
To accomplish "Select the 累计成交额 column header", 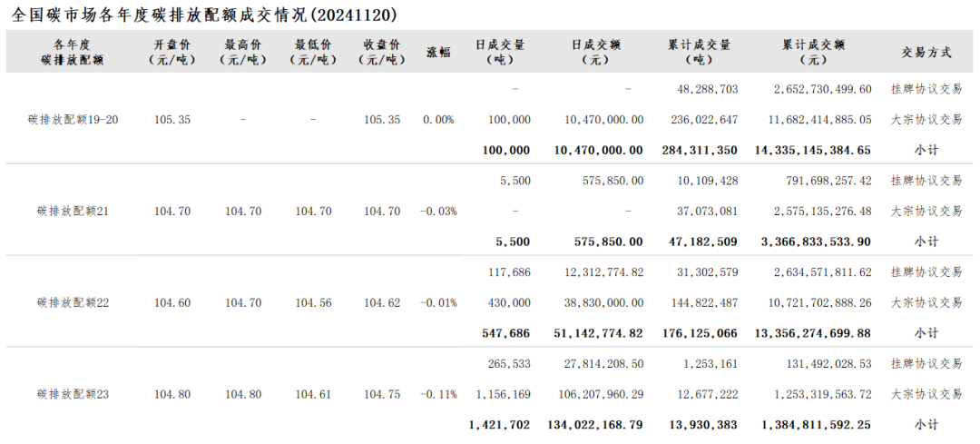I will [813, 52].
